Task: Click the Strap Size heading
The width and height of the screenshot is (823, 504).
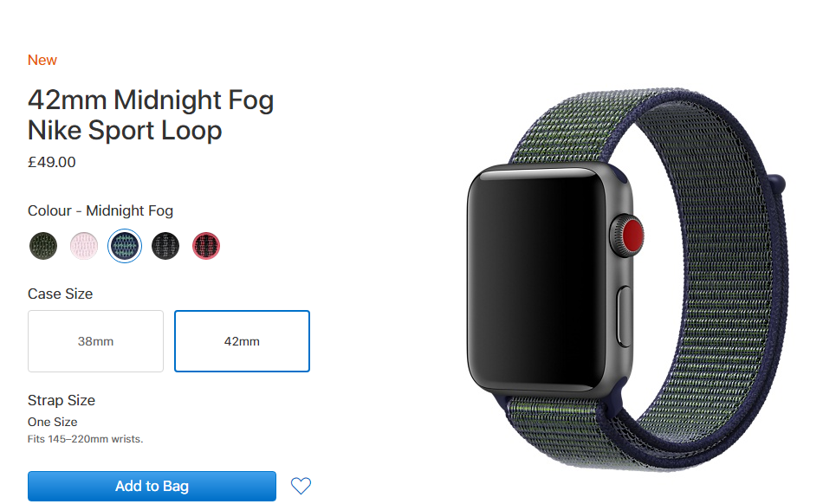Action: 62,400
